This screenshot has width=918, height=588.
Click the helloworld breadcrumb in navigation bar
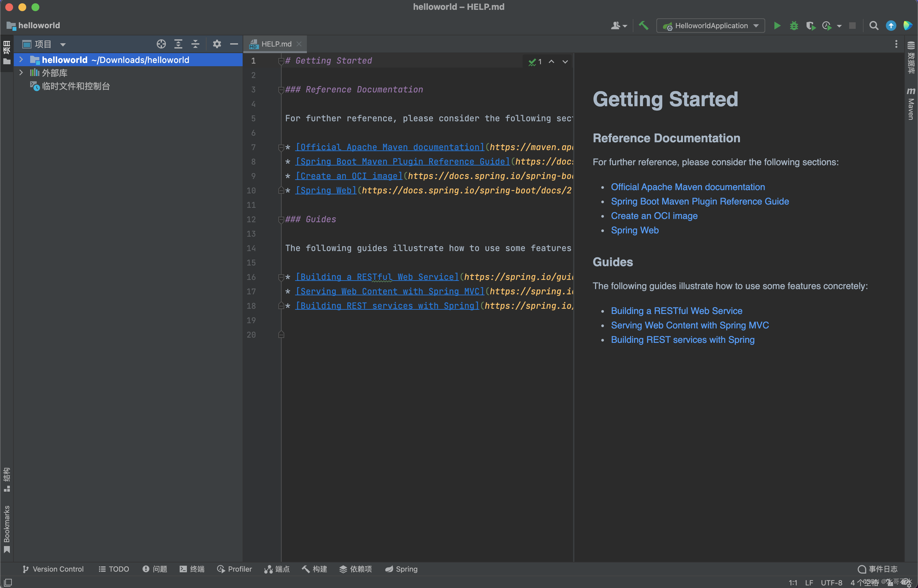point(33,26)
